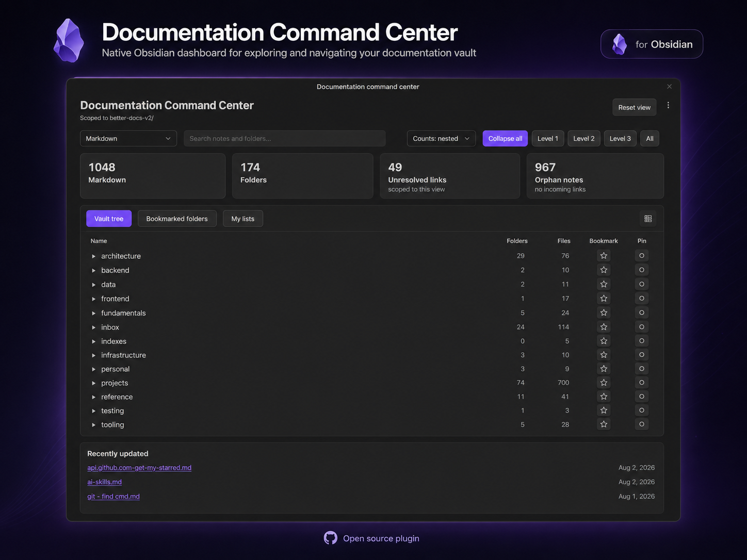
Task: Pin the backend folder
Action: click(642, 270)
